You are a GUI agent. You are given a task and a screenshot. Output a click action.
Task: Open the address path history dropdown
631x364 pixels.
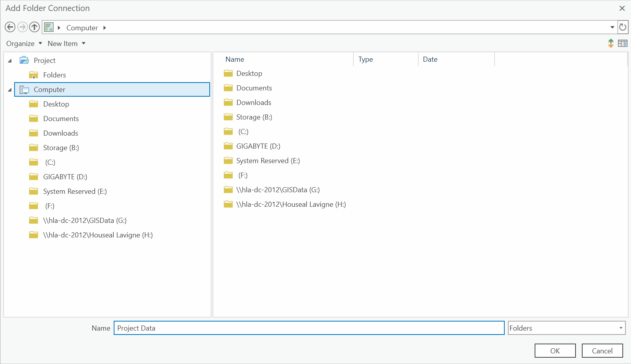pos(612,27)
